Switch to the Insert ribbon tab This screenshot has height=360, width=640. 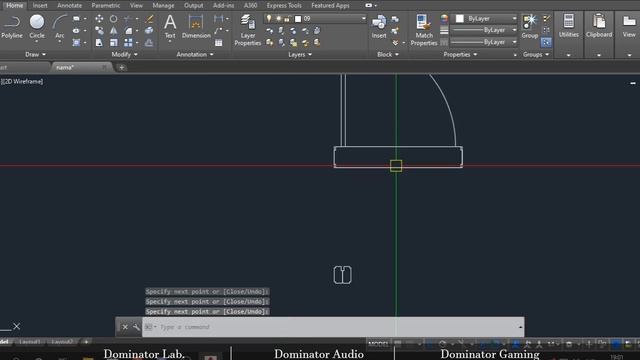[x=40, y=6]
